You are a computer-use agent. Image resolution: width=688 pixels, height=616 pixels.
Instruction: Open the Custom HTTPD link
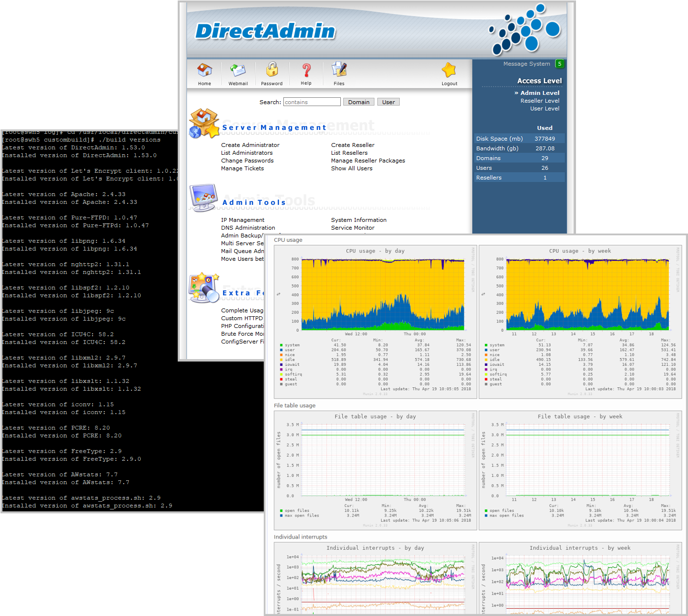(242, 318)
